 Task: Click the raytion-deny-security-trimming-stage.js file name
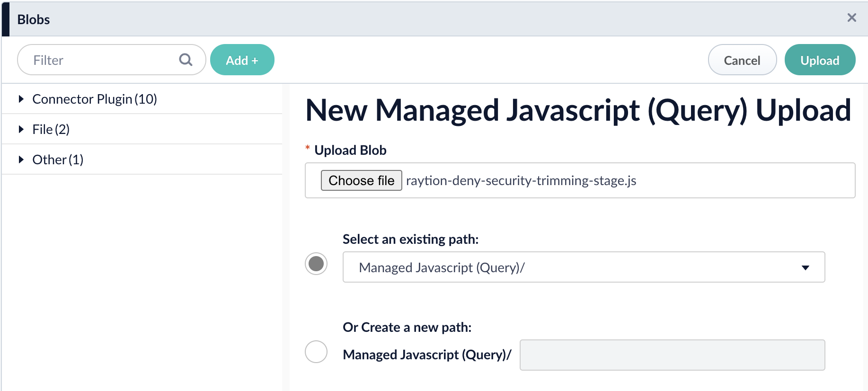click(521, 180)
